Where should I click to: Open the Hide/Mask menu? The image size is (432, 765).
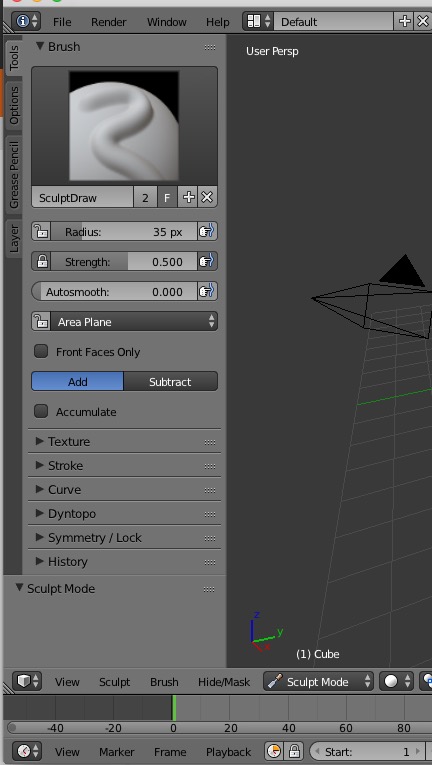coord(224,682)
